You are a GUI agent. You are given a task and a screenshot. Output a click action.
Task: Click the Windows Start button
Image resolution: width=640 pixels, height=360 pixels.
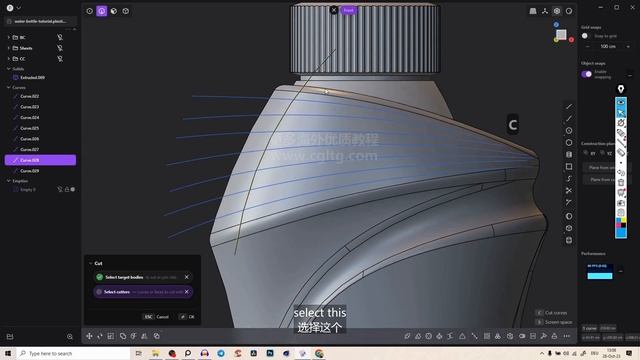point(8,353)
